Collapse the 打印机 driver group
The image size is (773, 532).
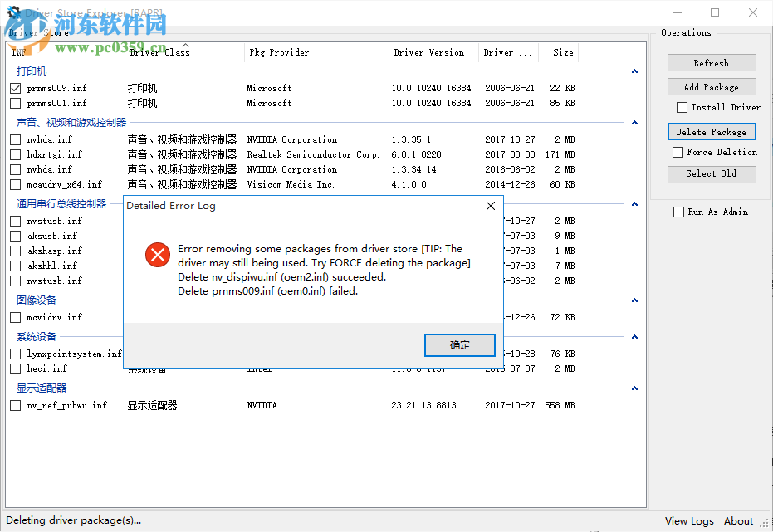[x=634, y=71]
